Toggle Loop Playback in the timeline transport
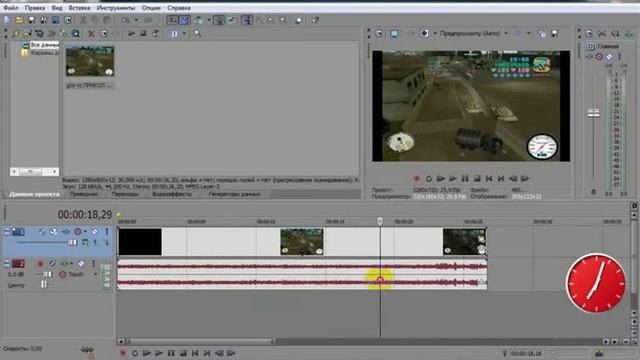This screenshot has height=360, width=640. coord(135,353)
